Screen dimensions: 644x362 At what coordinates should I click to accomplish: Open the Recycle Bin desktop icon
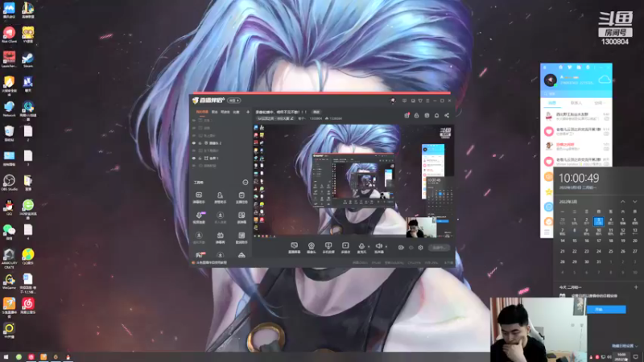pos(9,134)
